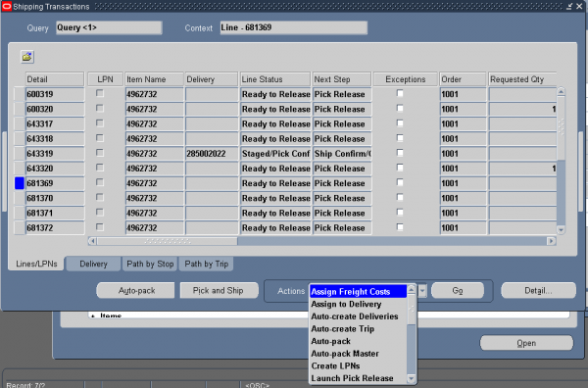Switch to the Path by Stop tab
The height and width of the screenshot is (388, 588).
150,264
